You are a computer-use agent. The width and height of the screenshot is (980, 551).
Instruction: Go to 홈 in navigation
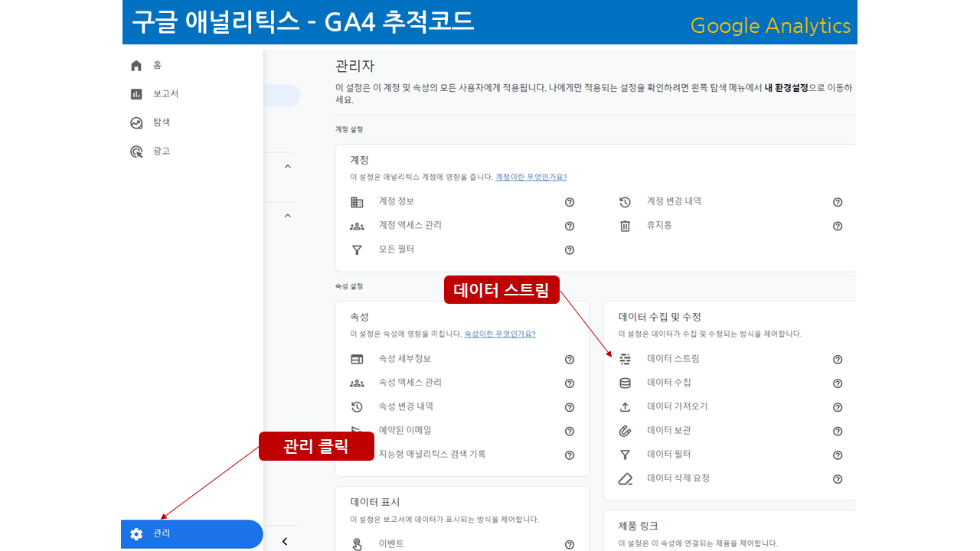coord(157,66)
